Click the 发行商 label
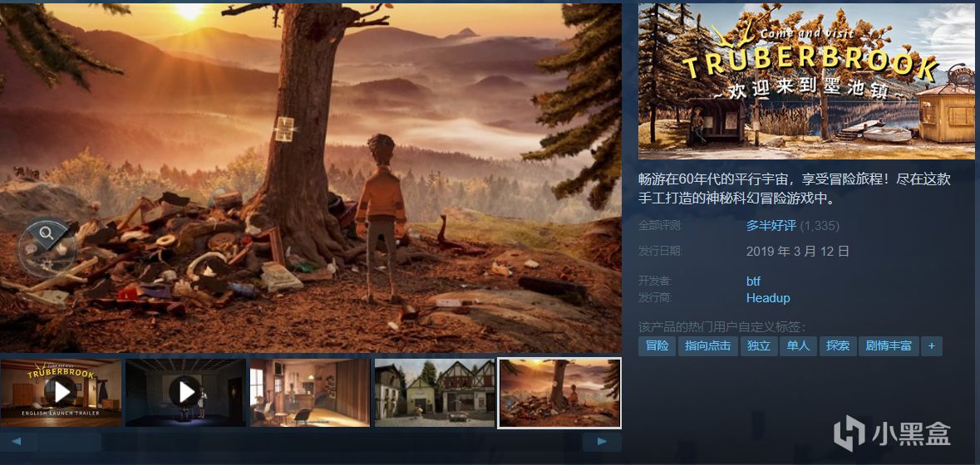Image resolution: width=980 pixels, height=465 pixels. click(655, 298)
